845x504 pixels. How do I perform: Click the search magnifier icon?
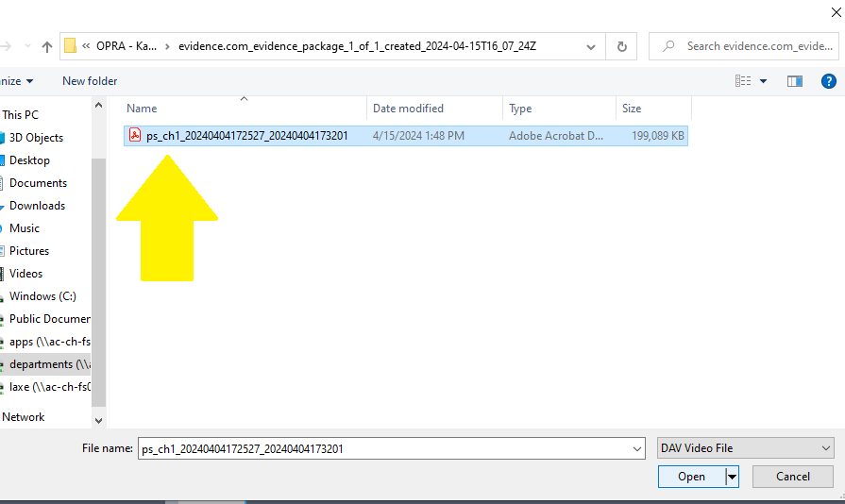(x=668, y=46)
